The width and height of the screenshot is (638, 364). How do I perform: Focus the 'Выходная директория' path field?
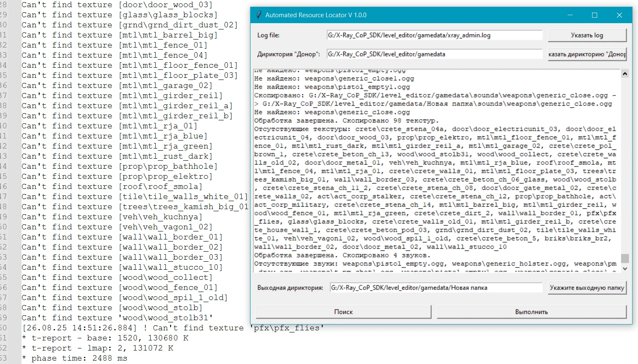tap(436, 288)
